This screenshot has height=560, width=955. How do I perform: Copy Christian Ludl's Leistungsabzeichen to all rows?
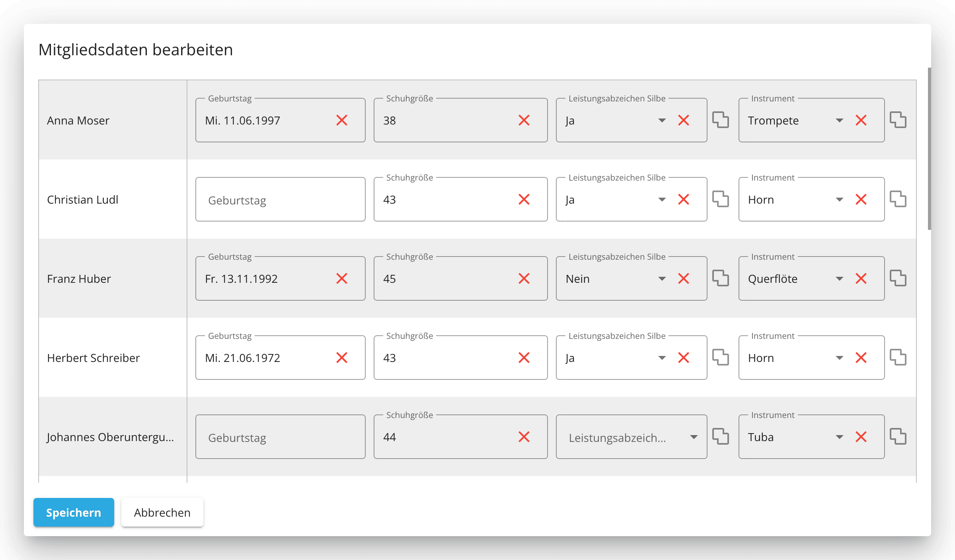tap(720, 199)
